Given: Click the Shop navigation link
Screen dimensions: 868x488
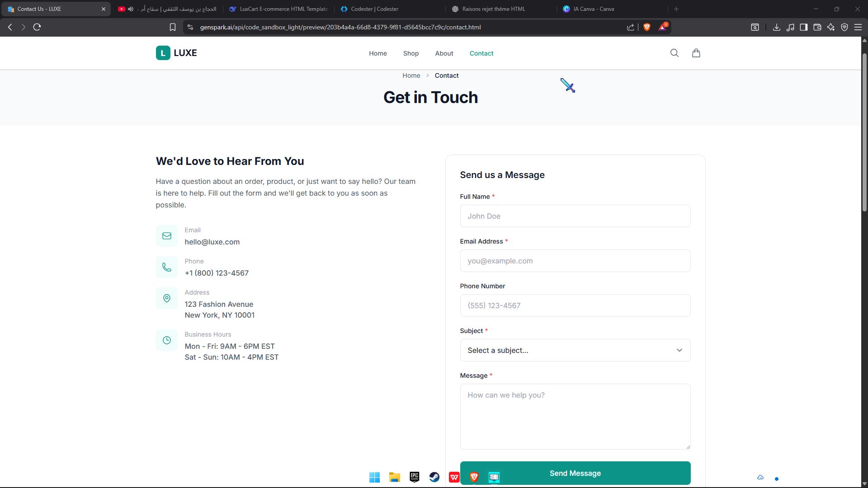Looking at the screenshot, I should pyautogui.click(x=410, y=53).
